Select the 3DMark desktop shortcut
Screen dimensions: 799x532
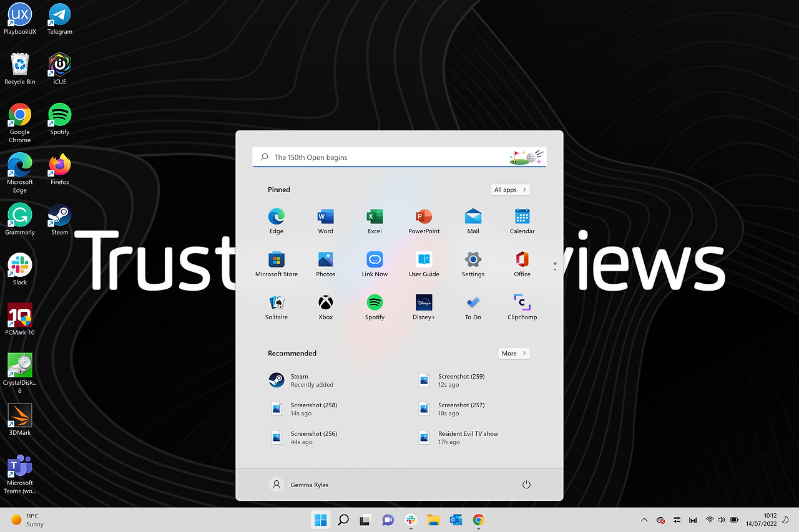tap(20, 420)
